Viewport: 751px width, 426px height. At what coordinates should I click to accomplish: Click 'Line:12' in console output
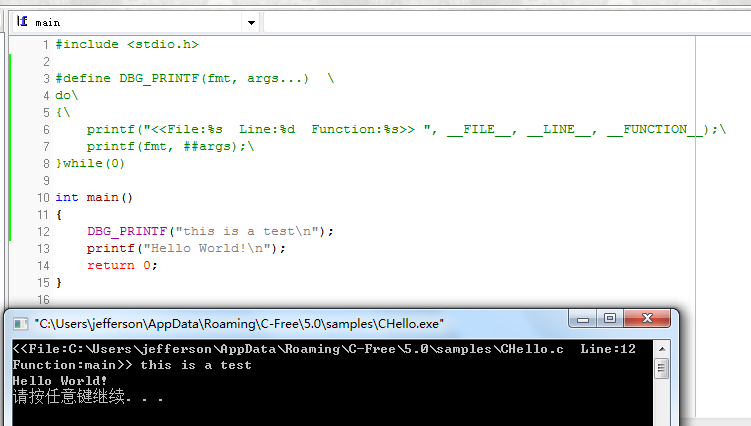pos(608,349)
